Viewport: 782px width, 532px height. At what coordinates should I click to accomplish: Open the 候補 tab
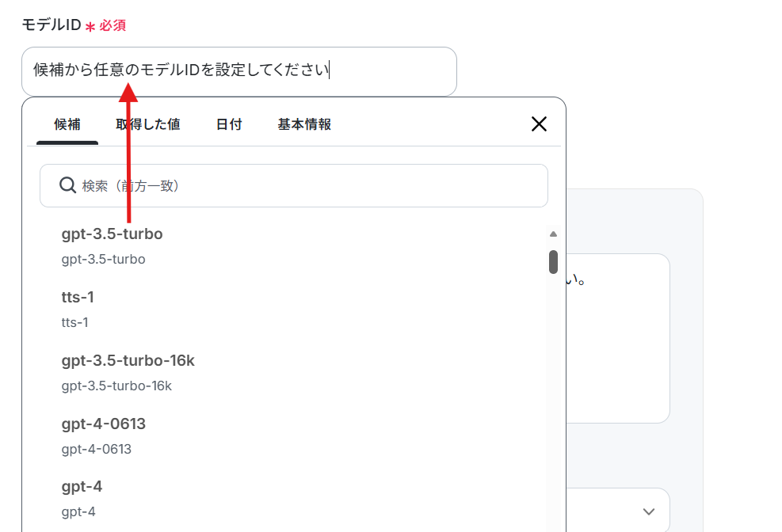pos(67,124)
